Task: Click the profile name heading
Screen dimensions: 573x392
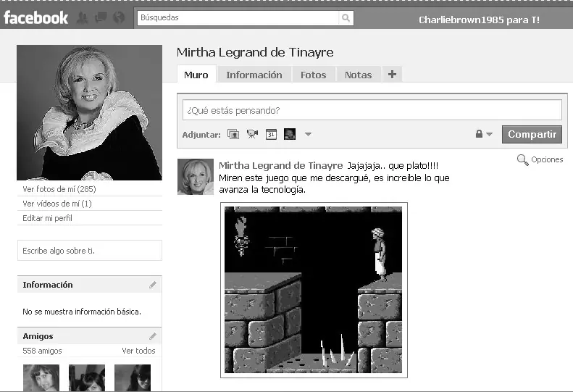Action: 255,52
